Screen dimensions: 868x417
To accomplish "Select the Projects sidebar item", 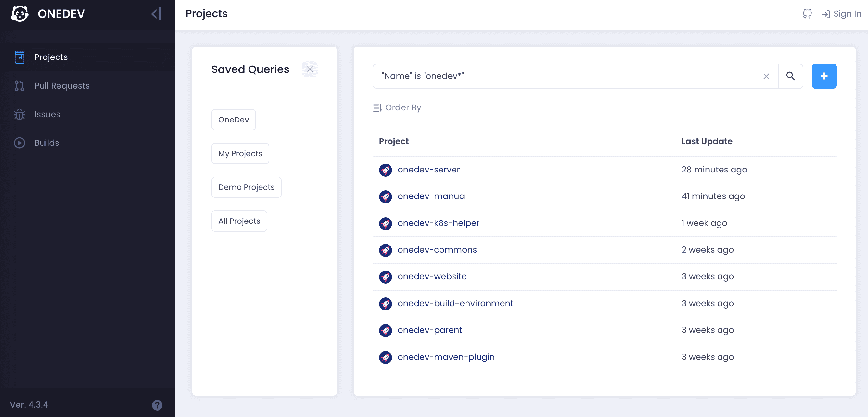I will click(51, 57).
